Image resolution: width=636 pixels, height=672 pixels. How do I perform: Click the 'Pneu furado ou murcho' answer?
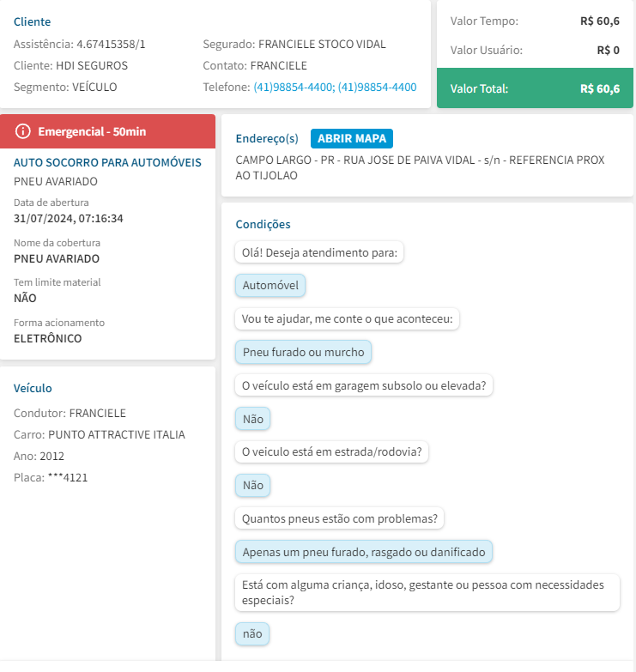303,352
